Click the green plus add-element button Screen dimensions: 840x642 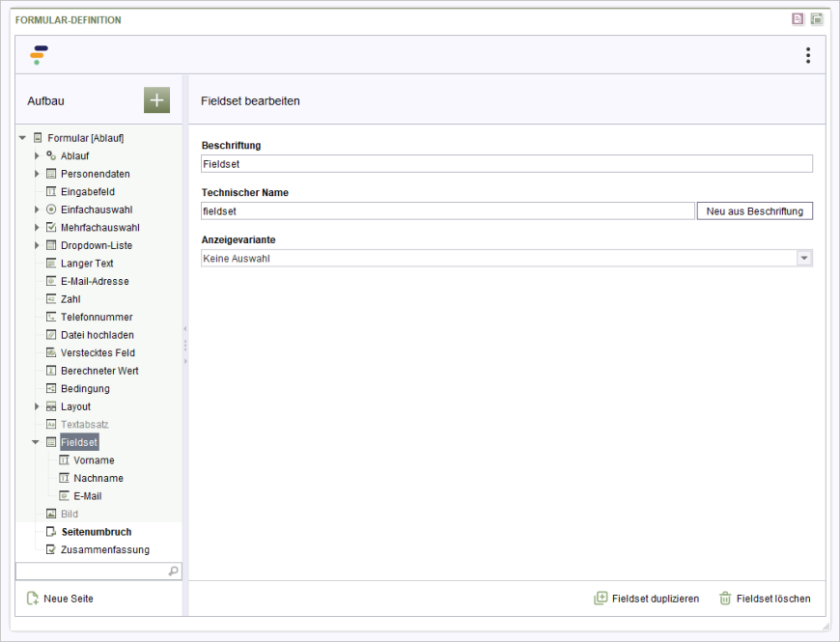[x=156, y=100]
